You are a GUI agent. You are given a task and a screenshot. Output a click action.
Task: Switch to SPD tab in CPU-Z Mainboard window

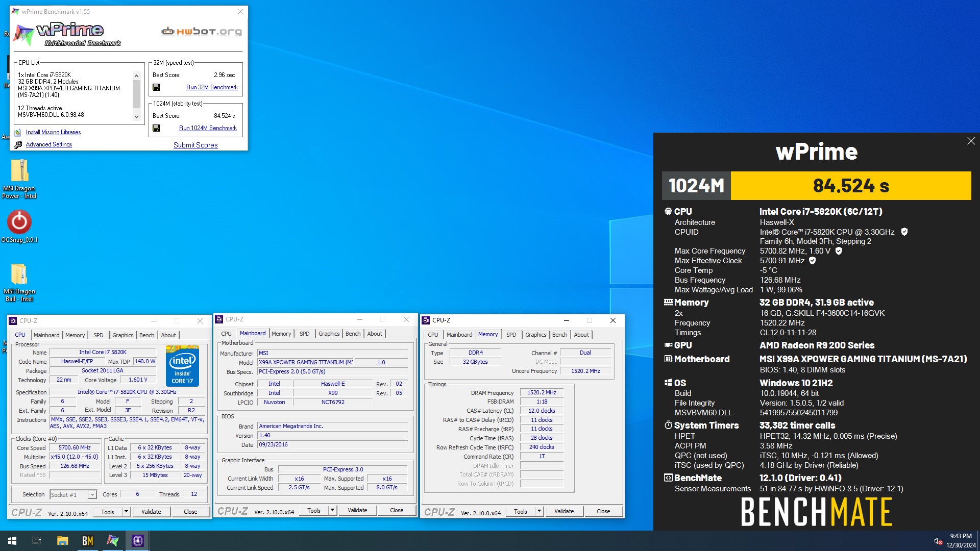[x=305, y=334]
